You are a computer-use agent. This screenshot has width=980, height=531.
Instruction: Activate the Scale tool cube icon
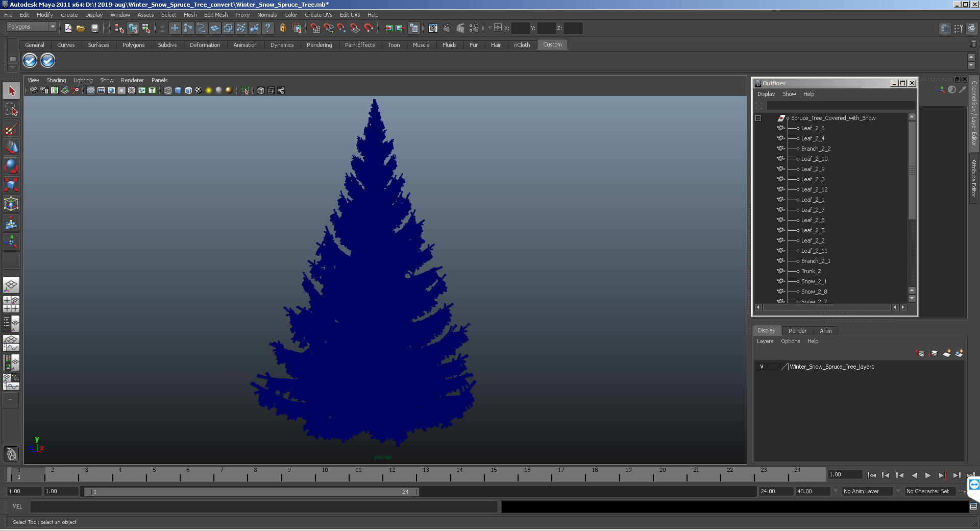pos(11,184)
